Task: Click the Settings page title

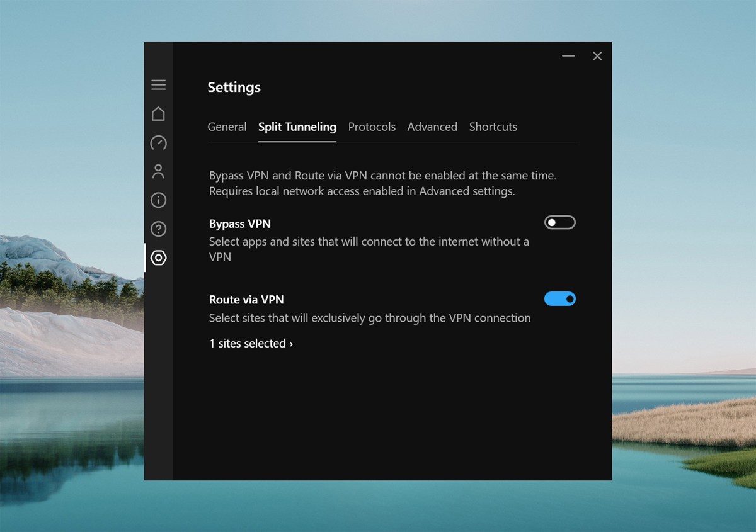Action: (234, 87)
